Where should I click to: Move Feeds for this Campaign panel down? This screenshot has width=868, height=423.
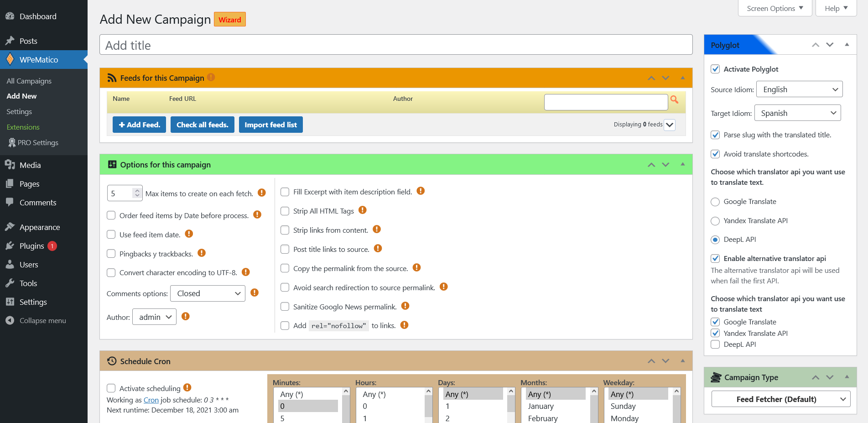tap(665, 78)
